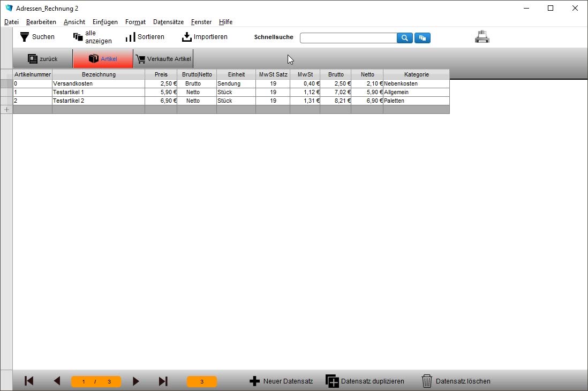Open the Suchen filter tool
The image size is (588, 391).
click(37, 37)
